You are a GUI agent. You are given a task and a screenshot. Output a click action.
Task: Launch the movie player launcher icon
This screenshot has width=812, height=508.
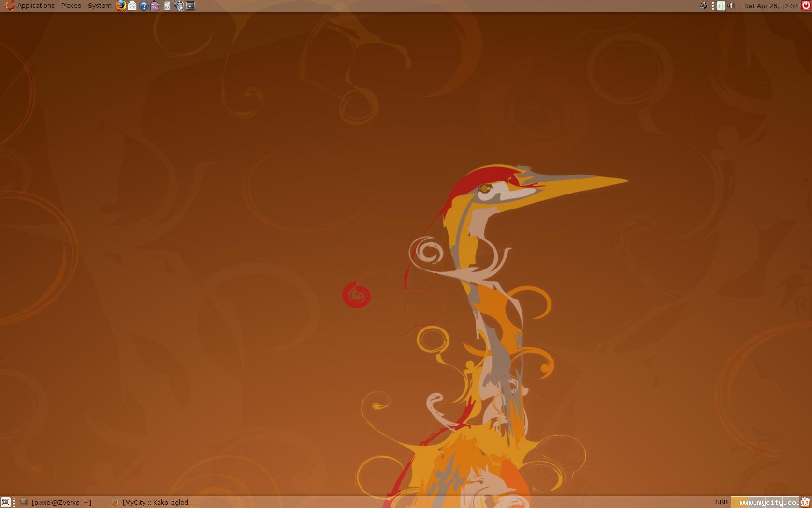(x=179, y=6)
